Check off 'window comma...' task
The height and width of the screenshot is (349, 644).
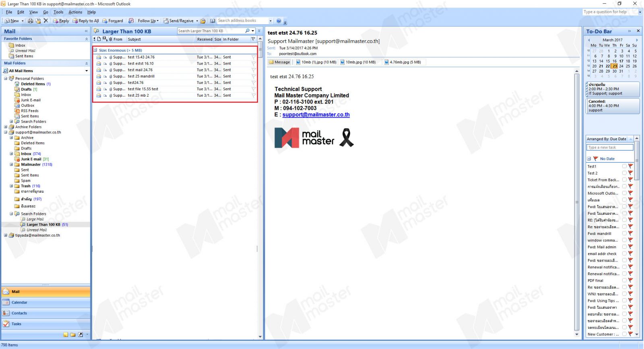click(624, 240)
